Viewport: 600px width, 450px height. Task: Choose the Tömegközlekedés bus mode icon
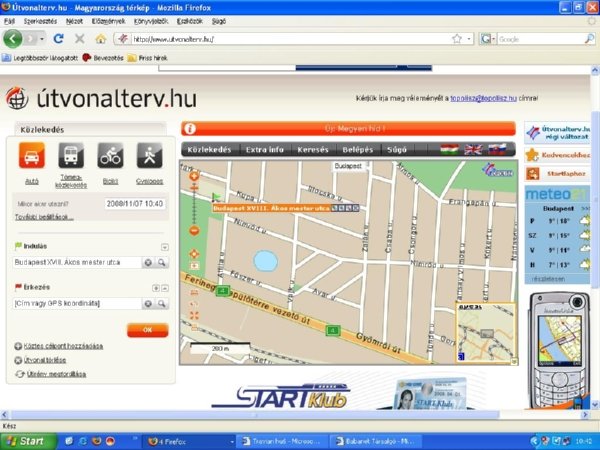coord(71,157)
